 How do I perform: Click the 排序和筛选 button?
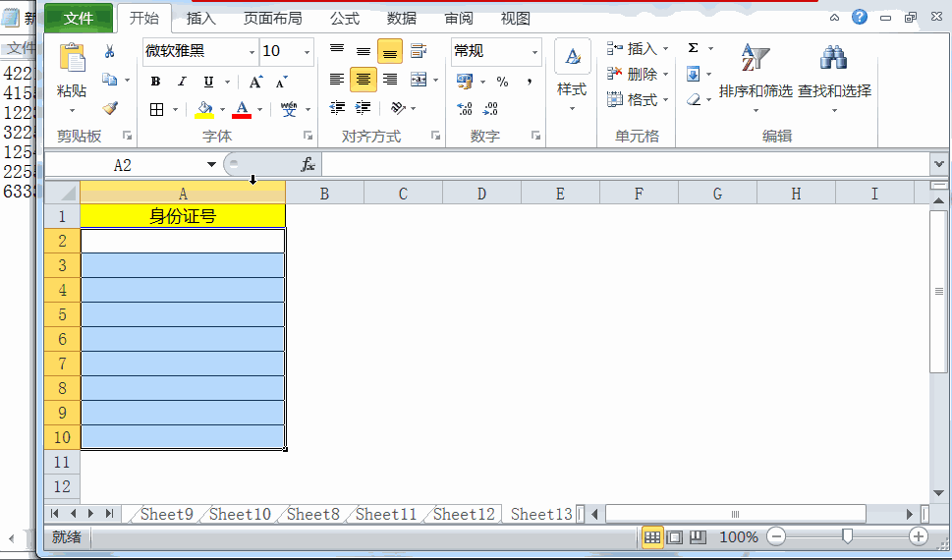(756, 78)
